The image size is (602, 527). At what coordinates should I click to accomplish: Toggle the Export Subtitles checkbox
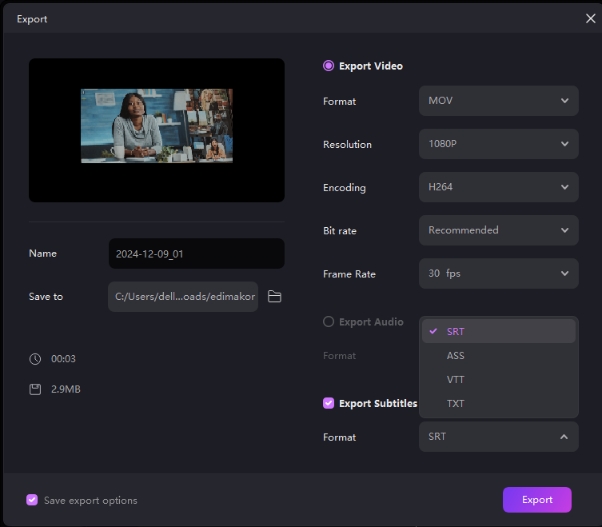click(329, 403)
